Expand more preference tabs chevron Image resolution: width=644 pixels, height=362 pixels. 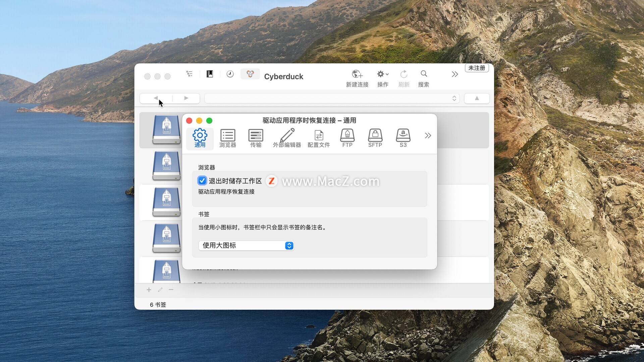point(428,136)
